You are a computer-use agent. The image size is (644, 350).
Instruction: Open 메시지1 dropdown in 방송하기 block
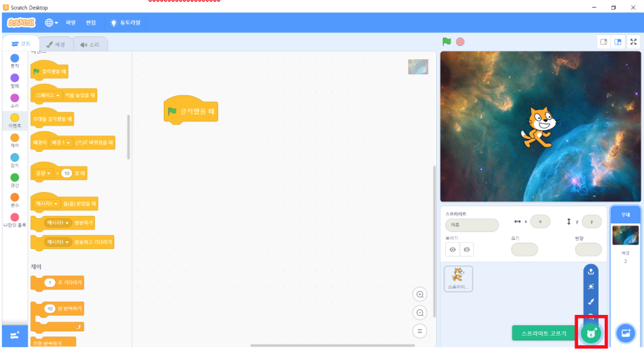tap(58, 223)
